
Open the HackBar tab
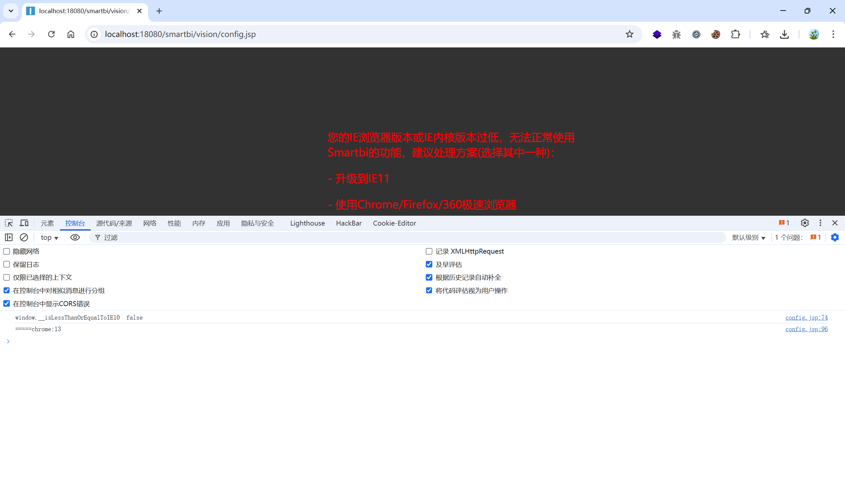pyautogui.click(x=349, y=223)
